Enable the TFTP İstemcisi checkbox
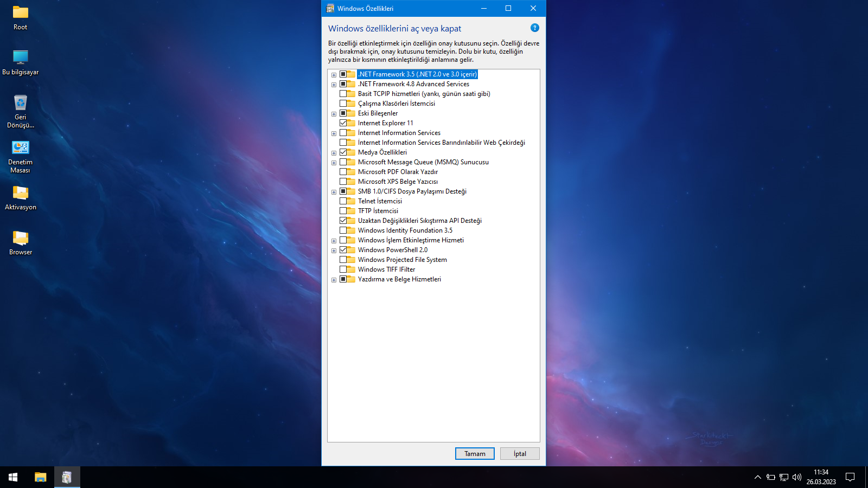868x488 pixels. [x=343, y=211]
